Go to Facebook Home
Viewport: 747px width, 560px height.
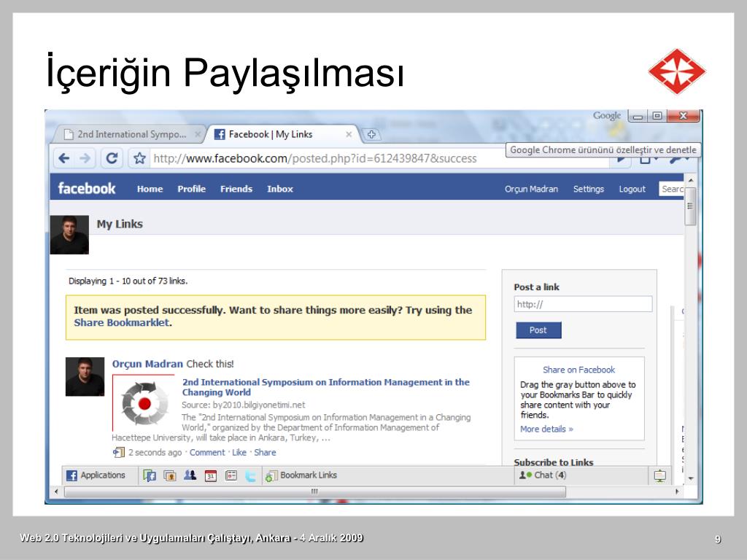coord(150,189)
